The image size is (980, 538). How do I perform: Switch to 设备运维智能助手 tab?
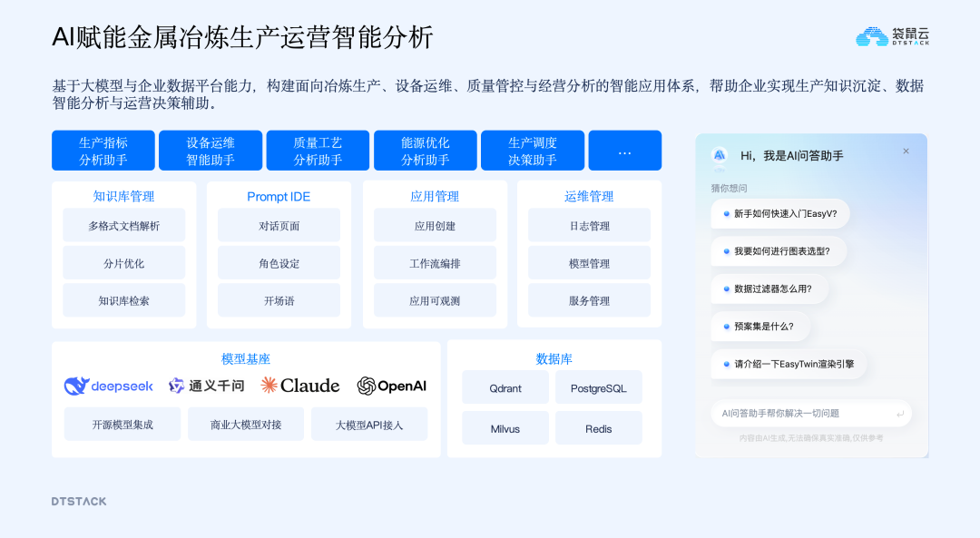tap(211, 151)
